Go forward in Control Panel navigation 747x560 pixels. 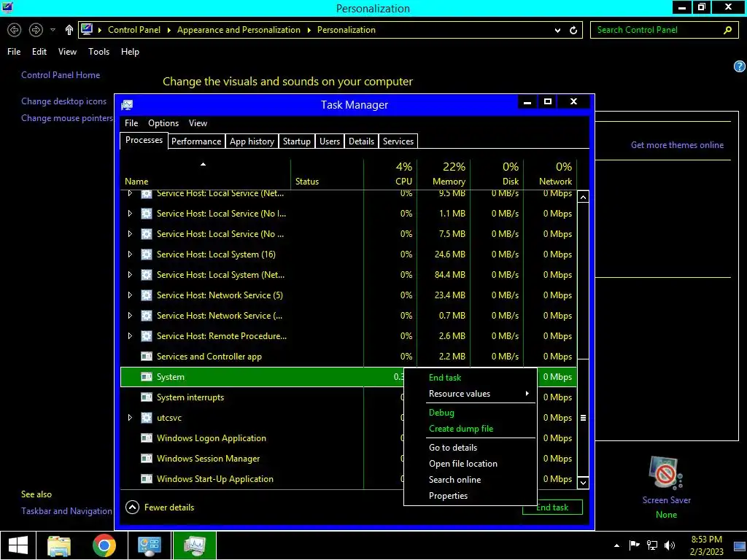(x=36, y=30)
